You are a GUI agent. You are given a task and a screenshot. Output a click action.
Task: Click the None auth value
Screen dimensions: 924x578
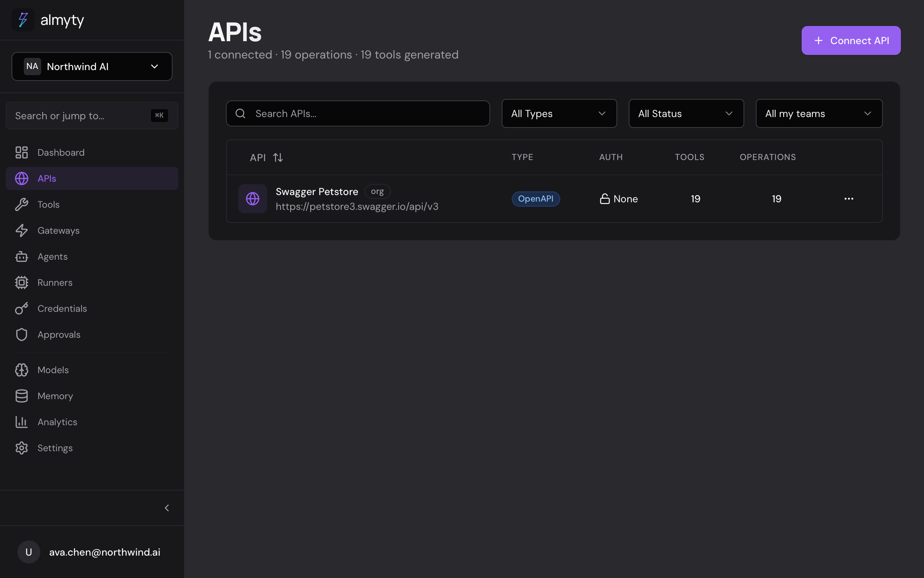point(626,199)
